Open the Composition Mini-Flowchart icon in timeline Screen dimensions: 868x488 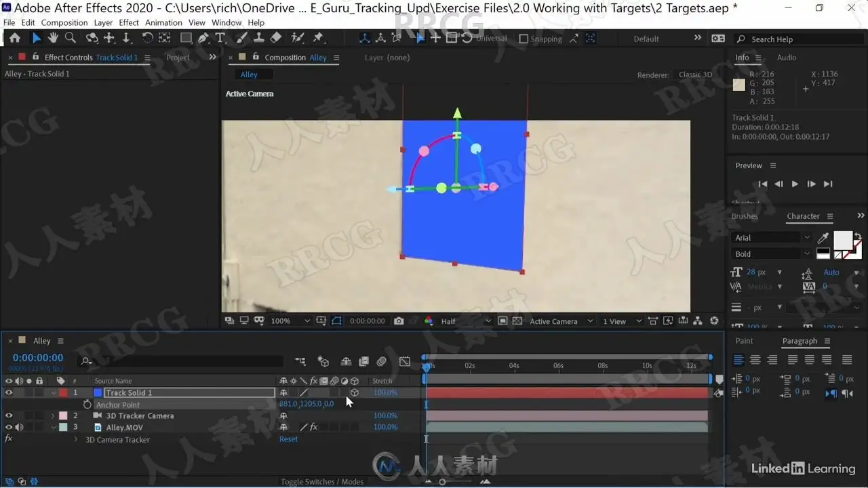point(300,362)
